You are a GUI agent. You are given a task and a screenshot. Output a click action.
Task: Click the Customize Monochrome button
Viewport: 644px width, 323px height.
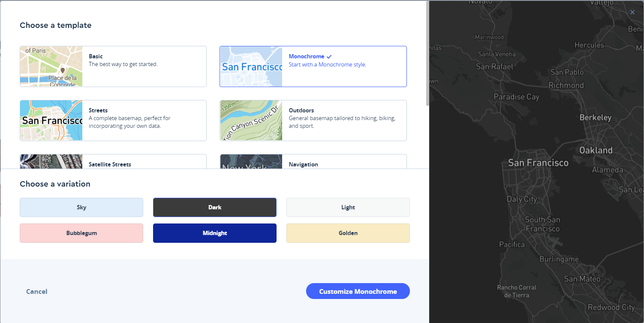click(358, 291)
